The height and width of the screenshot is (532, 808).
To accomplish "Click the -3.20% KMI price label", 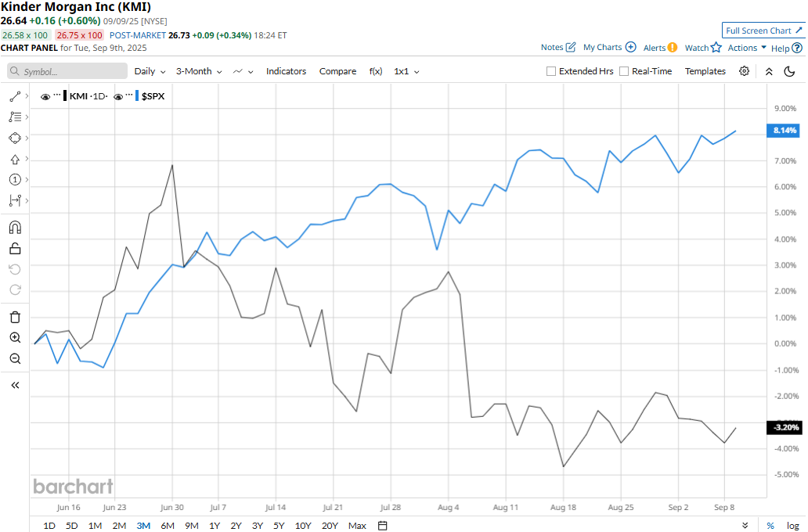I will [785, 427].
